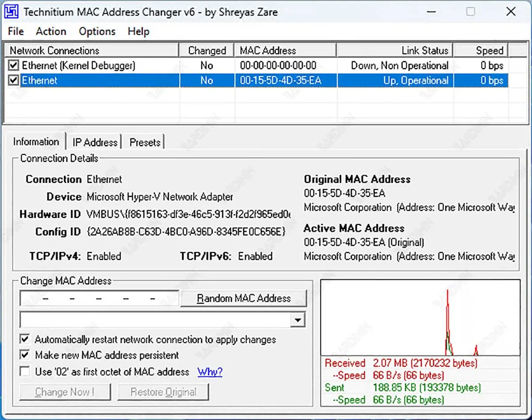Disable Make new MAC address persistent
Image resolution: width=532 pixels, height=420 pixels.
click(25, 356)
